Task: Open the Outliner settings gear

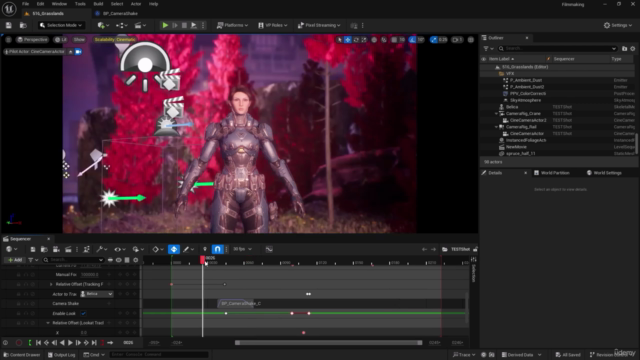Action: click(633, 49)
